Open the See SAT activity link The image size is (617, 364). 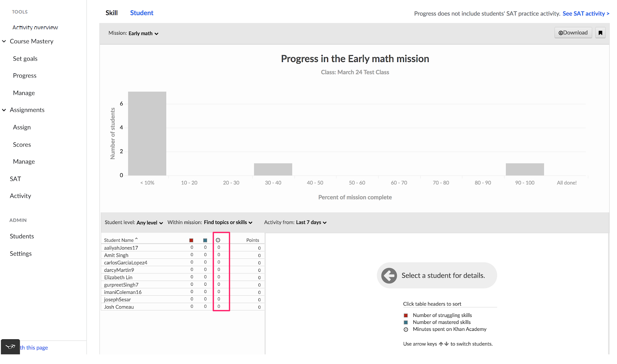tap(586, 13)
